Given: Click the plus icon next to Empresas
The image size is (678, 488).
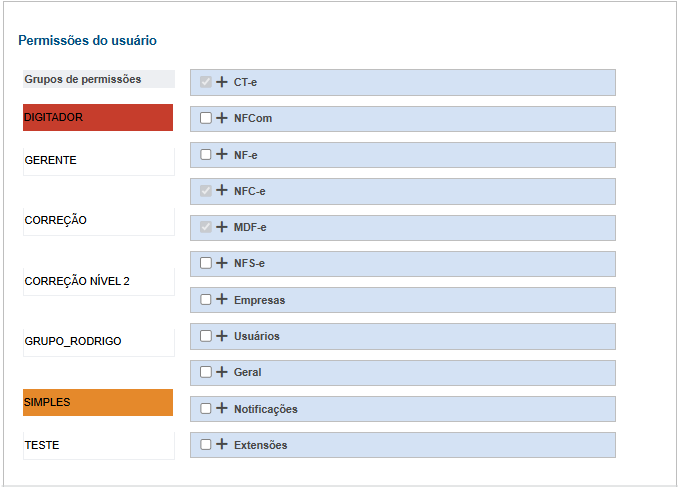Looking at the screenshot, I should (222, 299).
